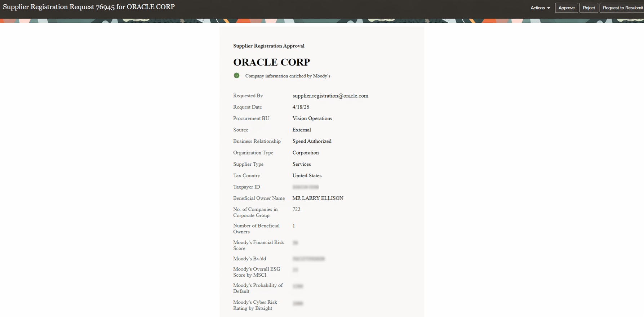Screen dimensions: 644x317
Task: Click the 'Organization Type' label
Action: (253, 153)
